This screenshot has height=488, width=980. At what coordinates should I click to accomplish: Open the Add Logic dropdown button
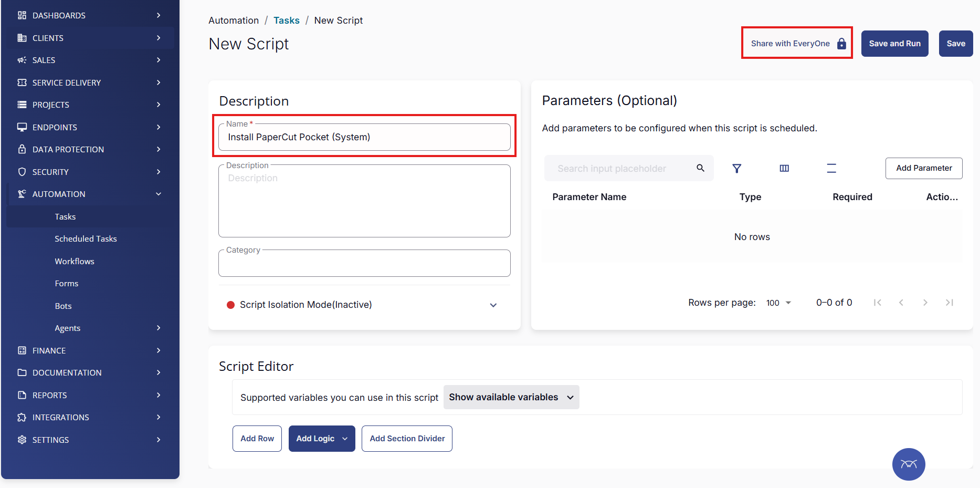point(322,439)
